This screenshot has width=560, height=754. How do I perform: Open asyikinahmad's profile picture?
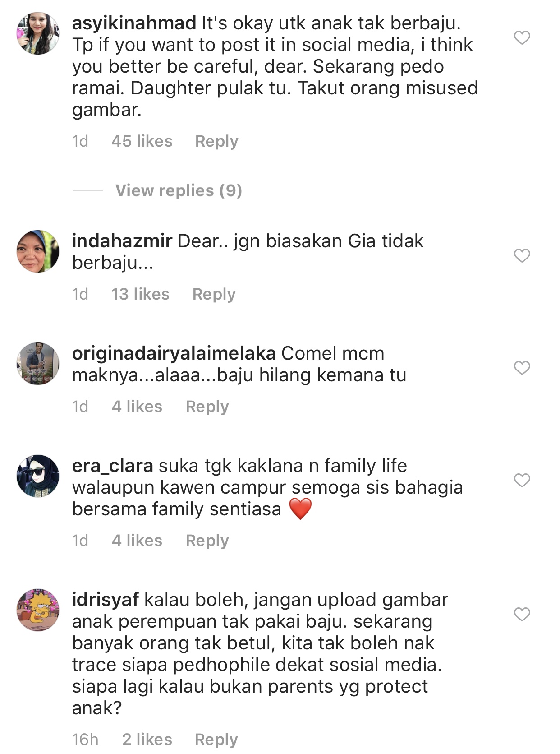pyautogui.click(x=38, y=33)
